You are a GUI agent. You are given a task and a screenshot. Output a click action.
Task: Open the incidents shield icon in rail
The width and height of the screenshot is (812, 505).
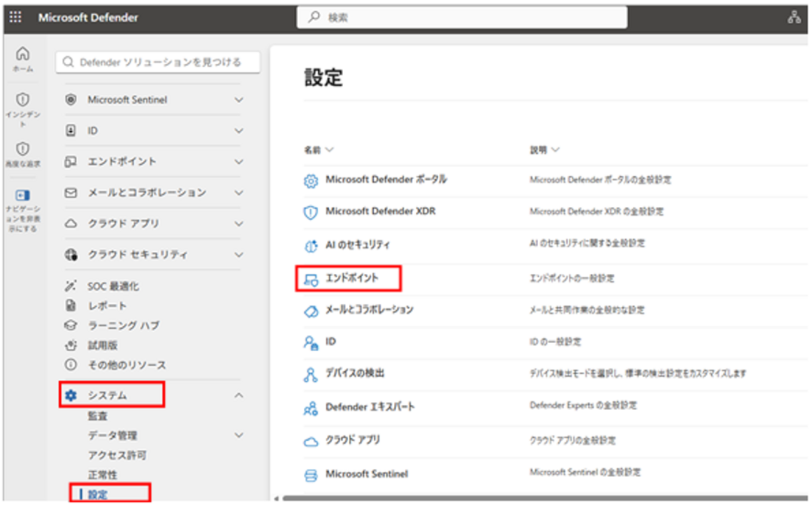point(23,99)
